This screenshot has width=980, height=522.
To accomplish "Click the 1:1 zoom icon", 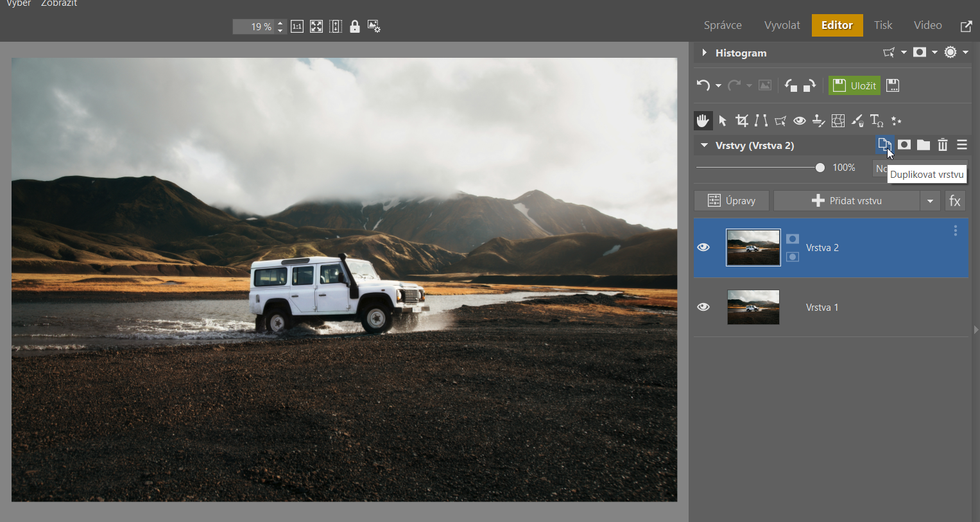I will coord(297,26).
